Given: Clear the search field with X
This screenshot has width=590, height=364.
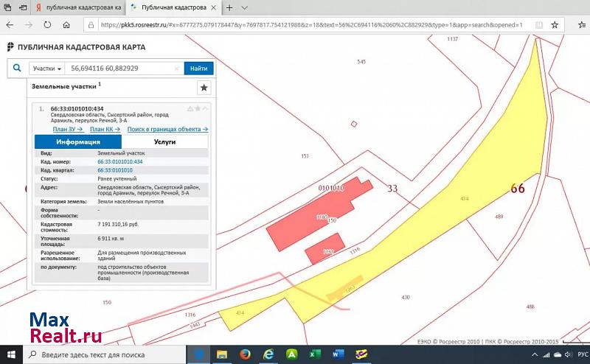Looking at the screenshot, I should point(176,69).
